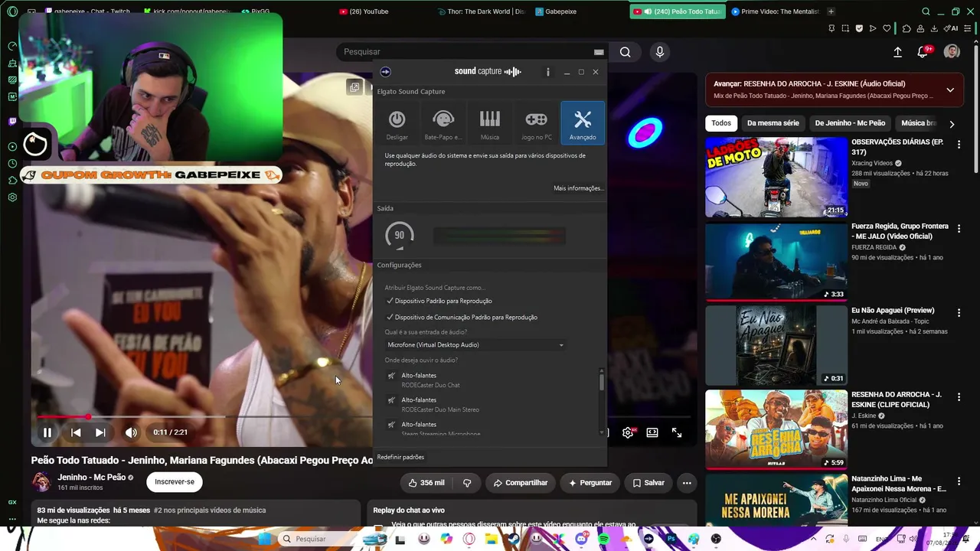Click the Salvar save button
Viewport: 980px width, 551px height.
[648, 483]
